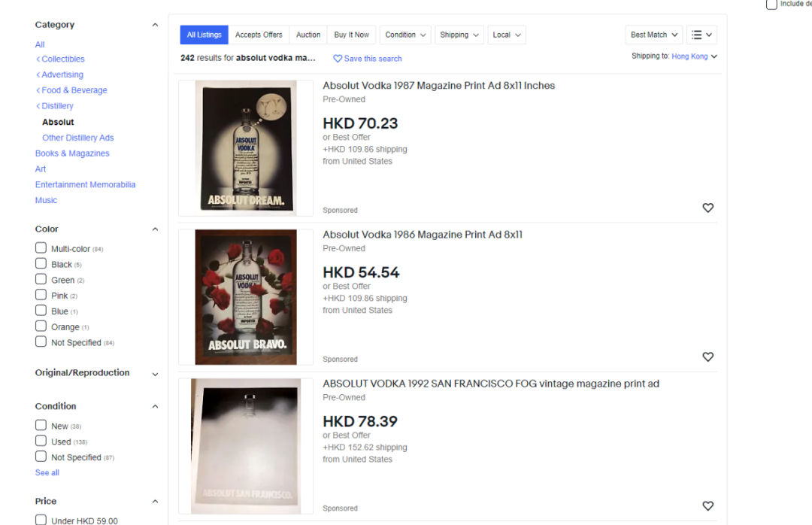Check the Black color filter
Image resolution: width=812 pixels, height=525 pixels.
pyautogui.click(x=41, y=264)
